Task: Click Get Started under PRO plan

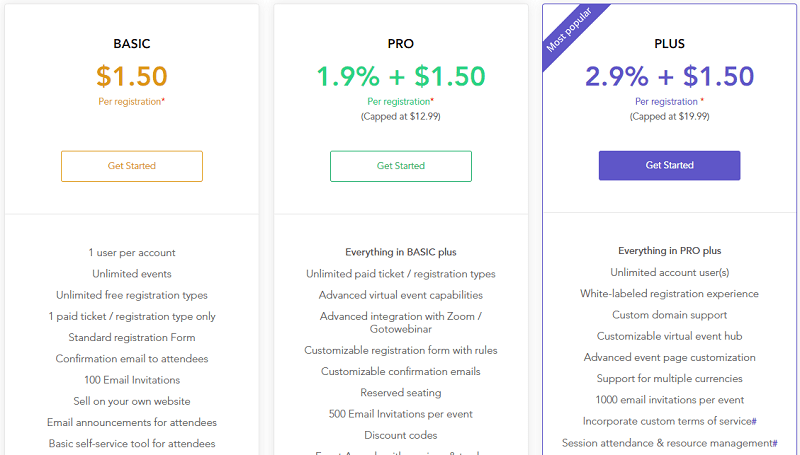Action: click(x=401, y=166)
